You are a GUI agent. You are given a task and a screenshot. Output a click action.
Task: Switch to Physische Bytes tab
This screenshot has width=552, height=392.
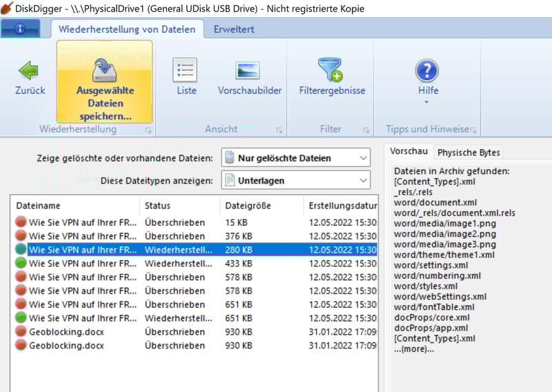pos(469,153)
